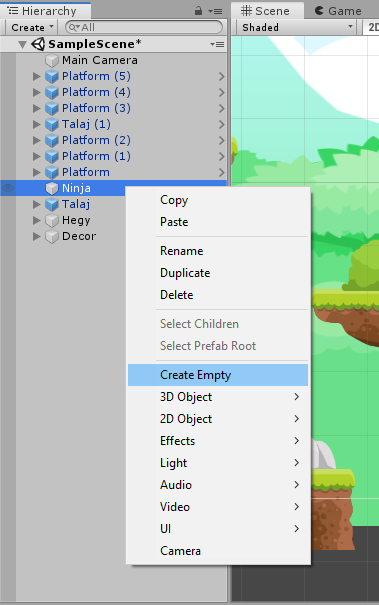Toggle the Ninja visibility eye icon
Screen dimensions: 379x605
[x=8, y=188]
